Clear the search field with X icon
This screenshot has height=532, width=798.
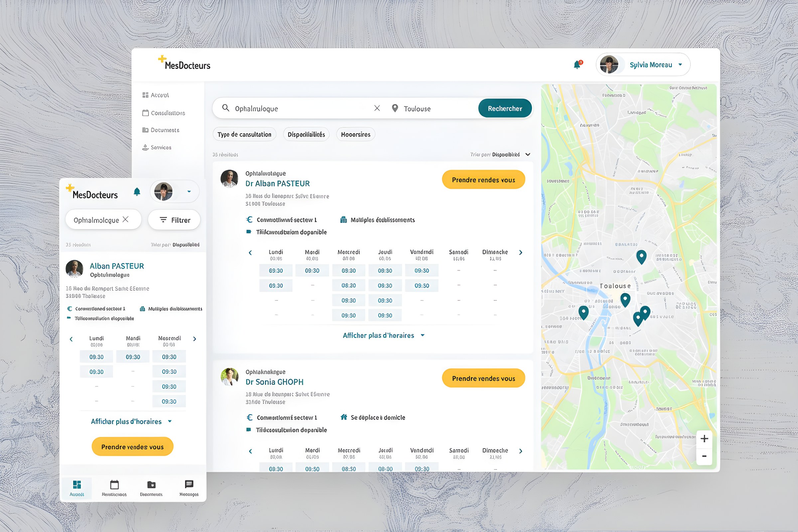[377, 108]
